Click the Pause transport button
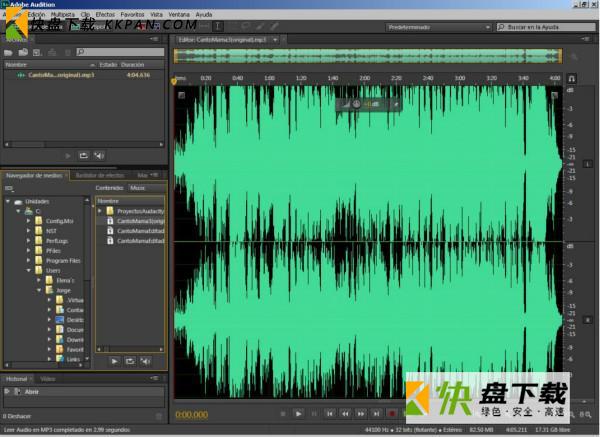Screen dimensions: 600x437 (314, 414)
